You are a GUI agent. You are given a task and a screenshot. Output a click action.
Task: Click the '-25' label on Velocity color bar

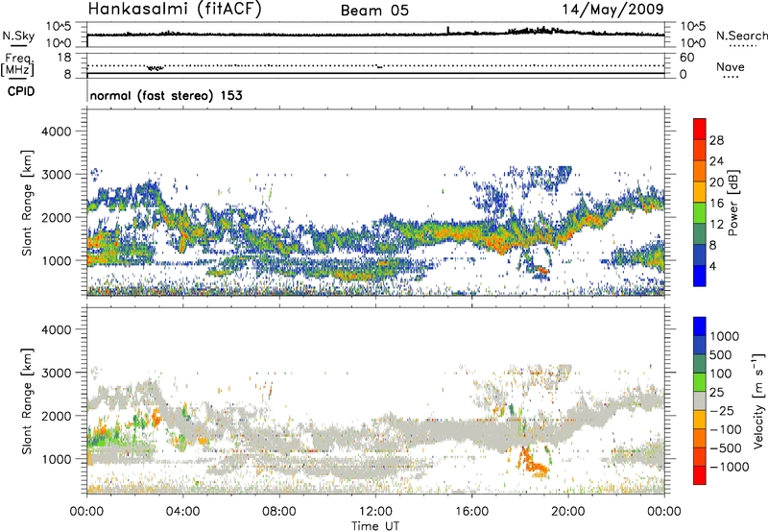pos(722,410)
